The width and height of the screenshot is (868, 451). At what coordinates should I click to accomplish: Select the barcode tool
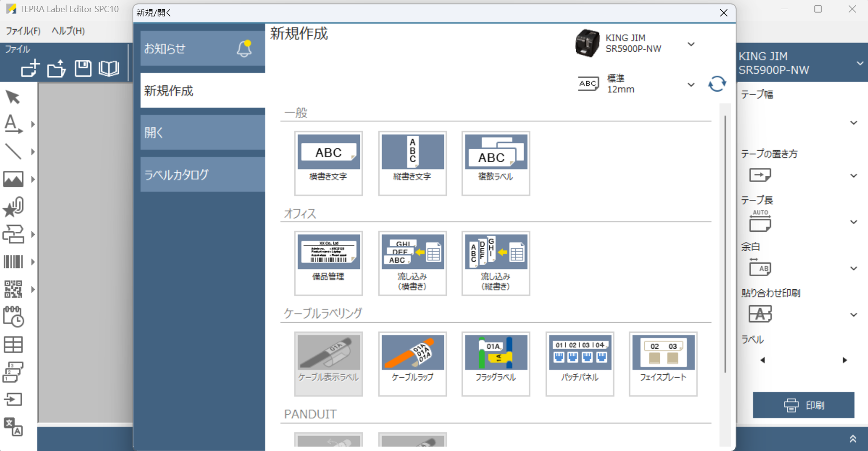tap(13, 262)
